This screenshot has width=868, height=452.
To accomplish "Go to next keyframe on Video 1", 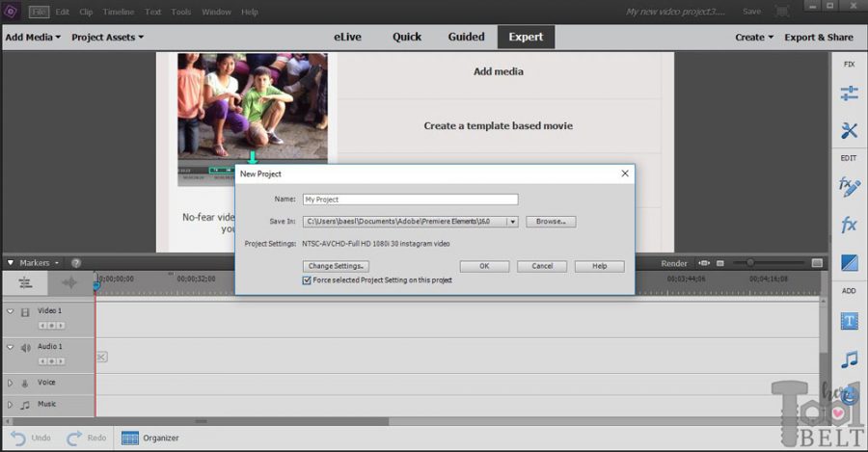I will (x=61, y=326).
